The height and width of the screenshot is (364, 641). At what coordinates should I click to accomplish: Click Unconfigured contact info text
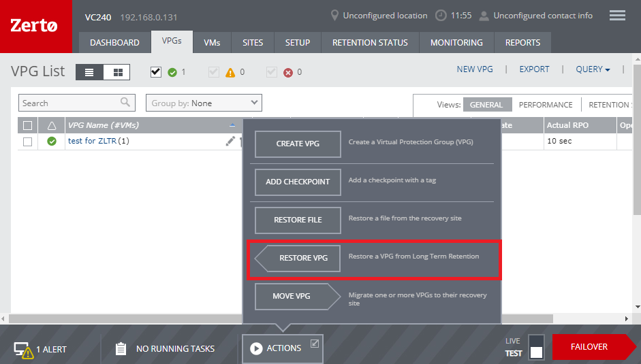pyautogui.click(x=543, y=16)
